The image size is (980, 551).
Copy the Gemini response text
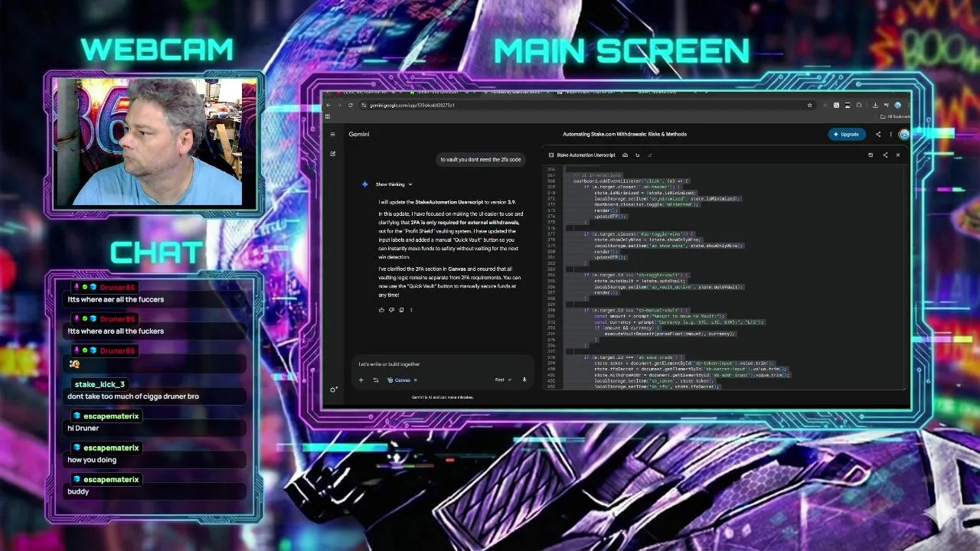(401, 310)
